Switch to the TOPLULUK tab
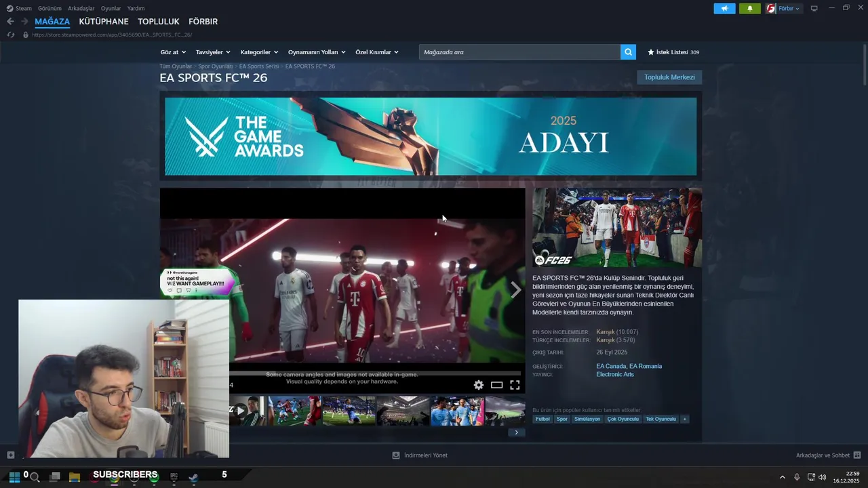The width and height of the screenshot is (868, 488). (x=159, y=22)
